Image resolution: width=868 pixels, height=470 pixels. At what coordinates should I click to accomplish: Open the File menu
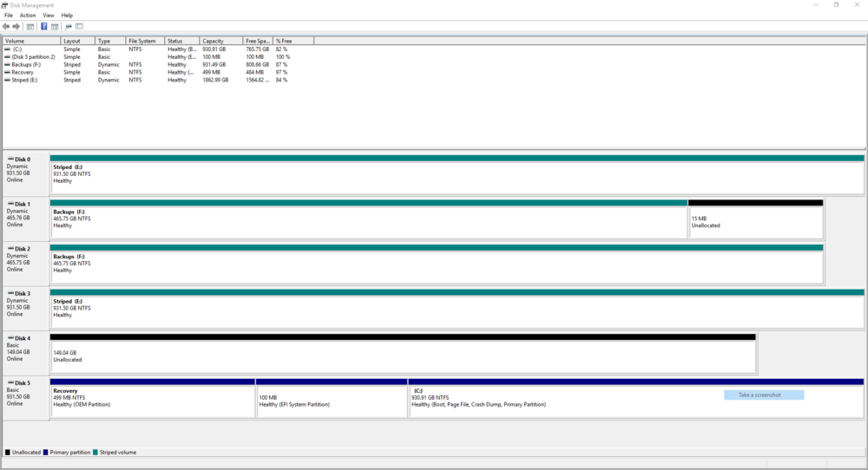point(9,16)
